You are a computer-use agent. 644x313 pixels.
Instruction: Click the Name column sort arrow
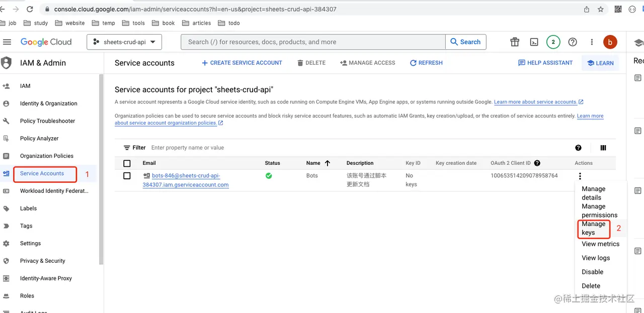[x=329, y=163]
